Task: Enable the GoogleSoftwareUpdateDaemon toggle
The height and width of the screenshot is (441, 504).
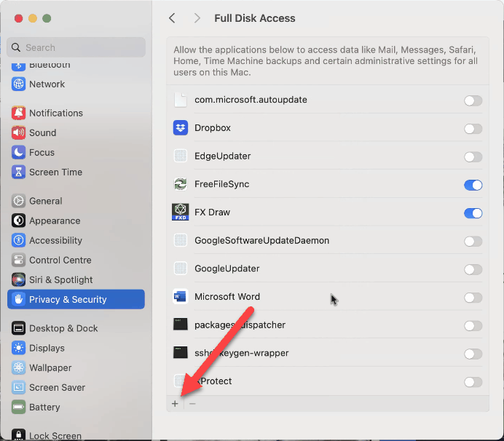Action: (x=473, y=241)
